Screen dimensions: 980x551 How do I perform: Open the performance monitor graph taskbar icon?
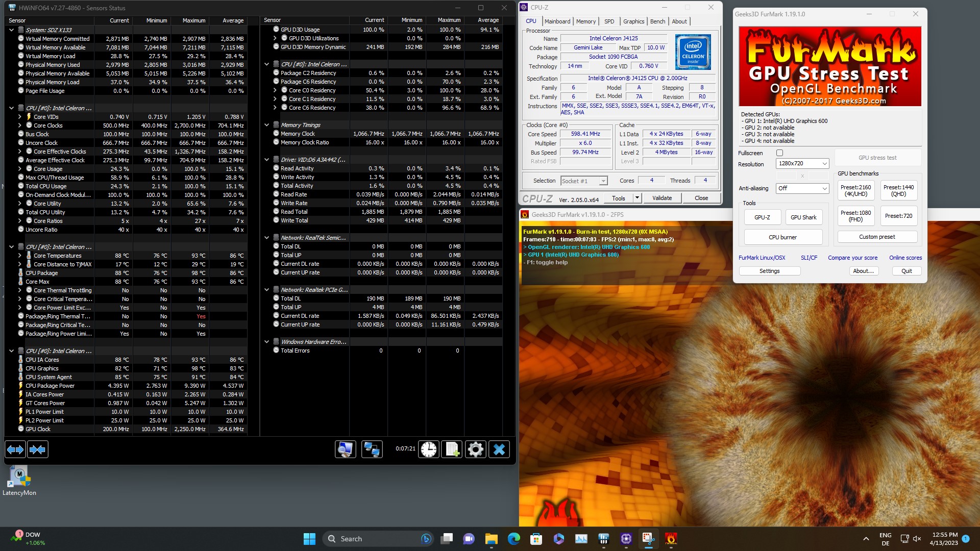tap(581, 539)
